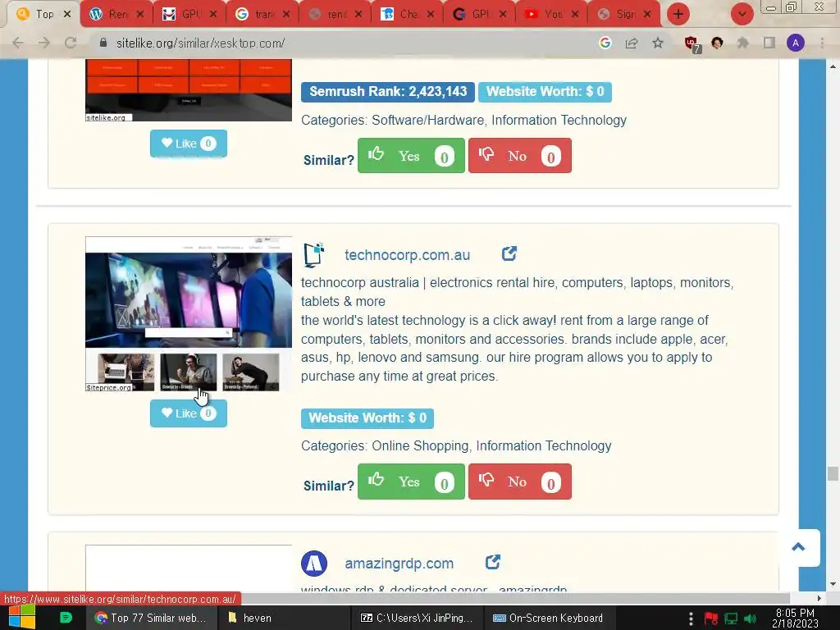Open Chrome 'Top 77 Similar web...' taskbar item
840x630 pixels.
click(x=152, y=618)
